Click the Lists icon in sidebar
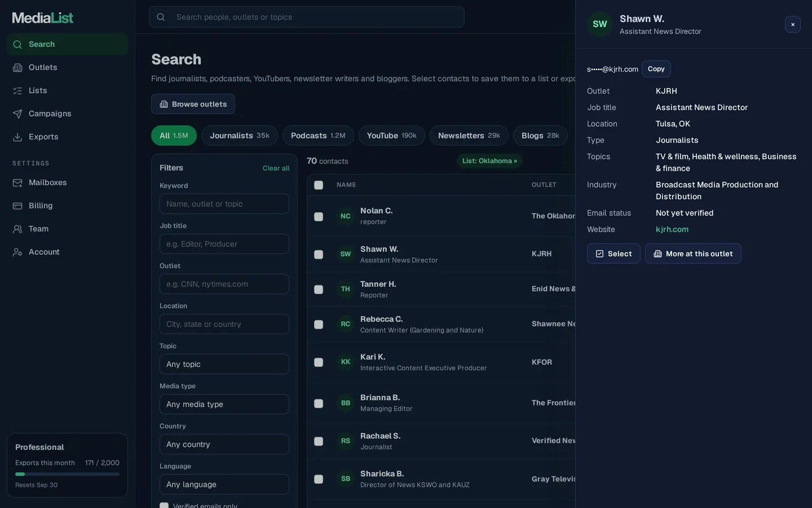The height and width of the screenshot is (508, 812). coord(17,91)
